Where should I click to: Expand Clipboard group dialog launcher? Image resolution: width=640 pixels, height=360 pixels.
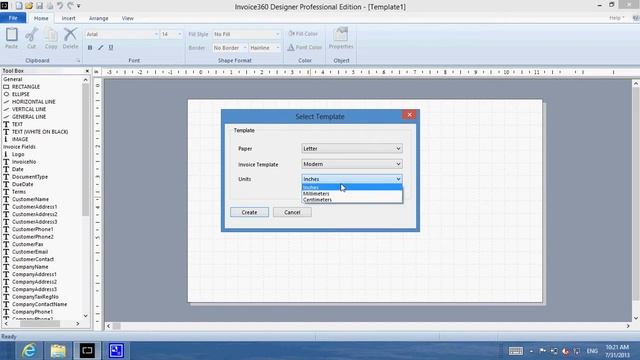(78, 61)
